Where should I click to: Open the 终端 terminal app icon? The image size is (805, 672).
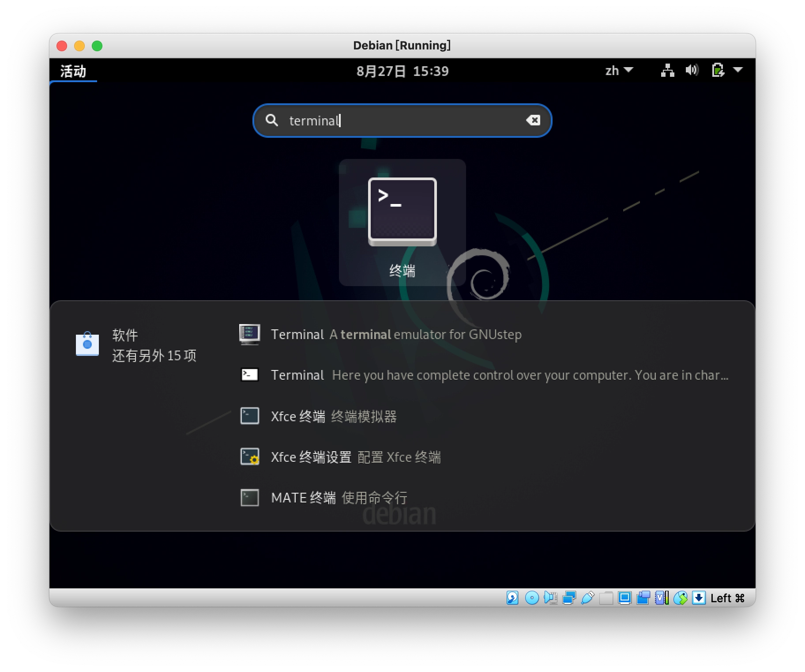402,223
